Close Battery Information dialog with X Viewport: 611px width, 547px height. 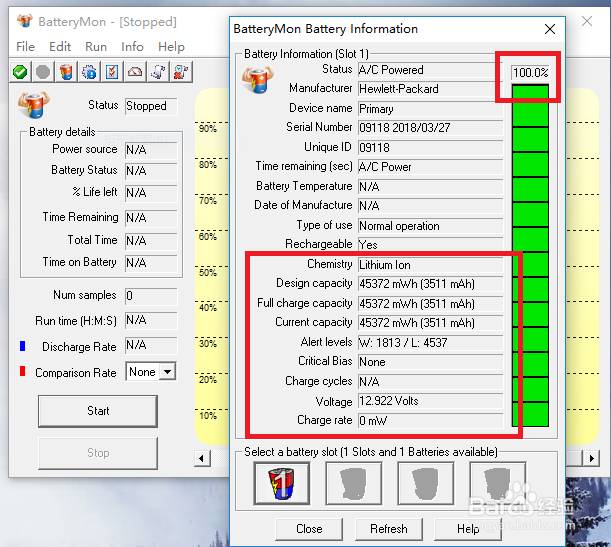tap(550, 29)
